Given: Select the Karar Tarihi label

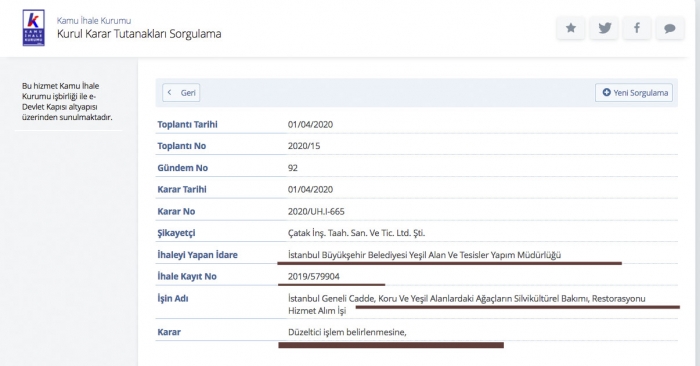Looking at the screenshot, I should (x=182, y=189).
